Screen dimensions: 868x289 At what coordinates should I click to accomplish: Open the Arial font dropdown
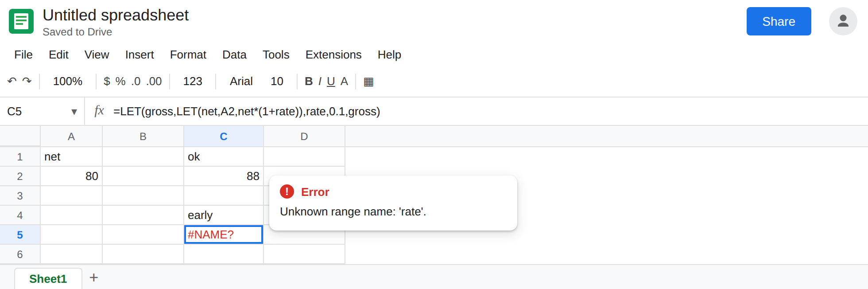point(241,82)
